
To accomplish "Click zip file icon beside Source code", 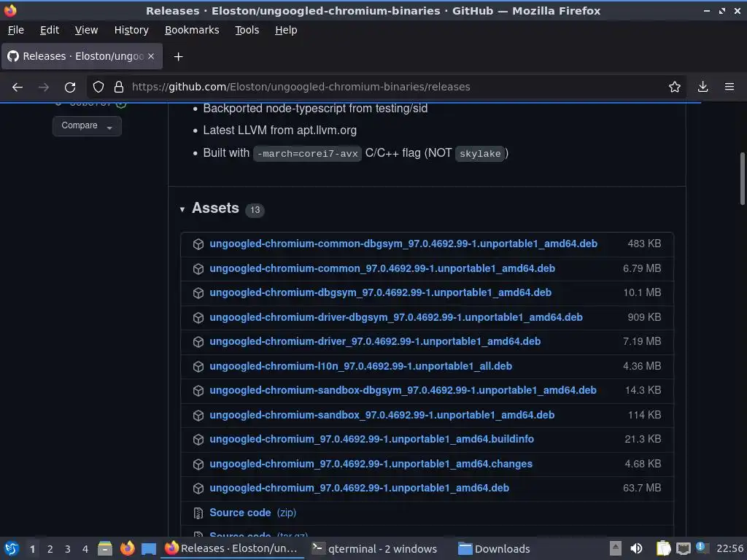I will [198, 513].
